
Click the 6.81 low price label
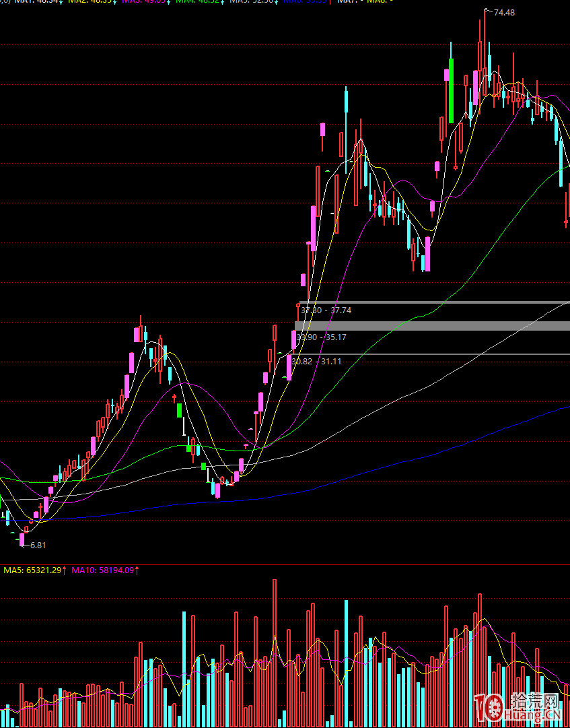(x=38, y=545)
